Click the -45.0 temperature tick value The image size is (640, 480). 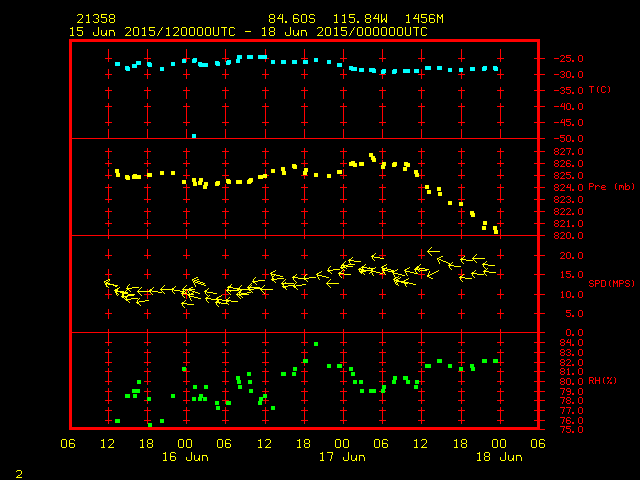tap(569, 123)
